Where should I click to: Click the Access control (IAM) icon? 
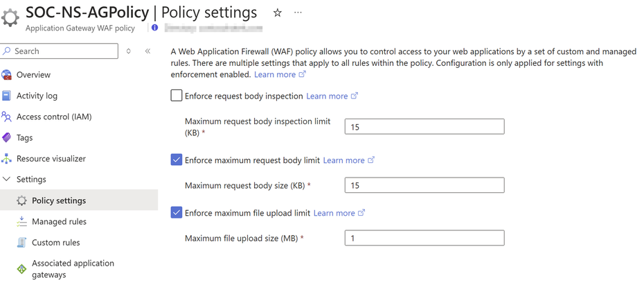tap(7, 117)
